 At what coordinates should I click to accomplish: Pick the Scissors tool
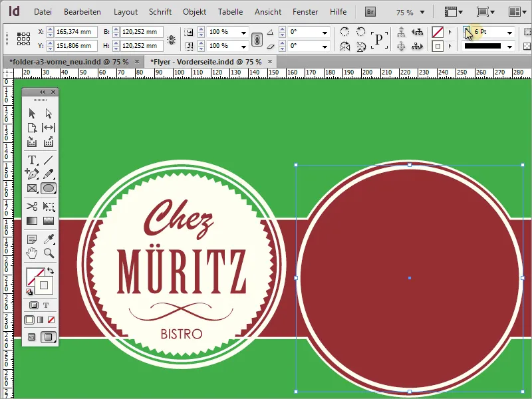(32, 206)
